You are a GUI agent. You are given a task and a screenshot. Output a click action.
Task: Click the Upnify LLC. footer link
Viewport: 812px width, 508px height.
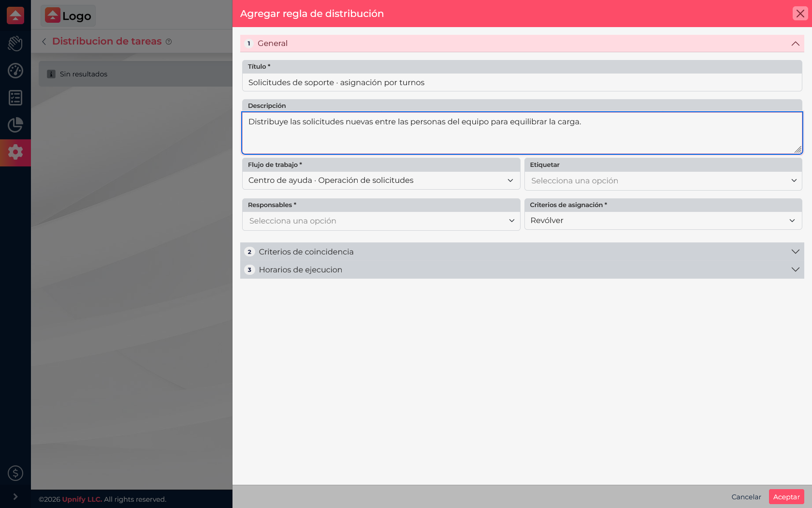point(82,499)
